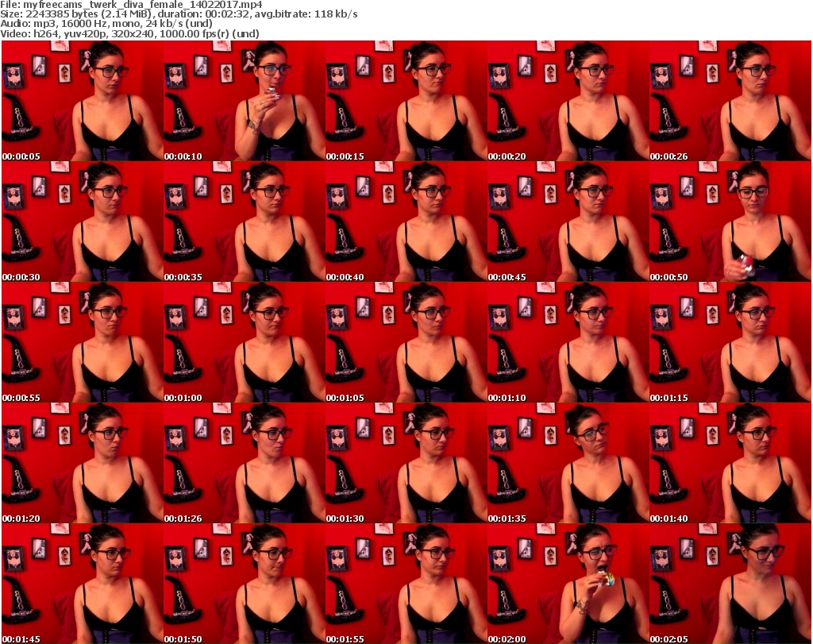Click the 00:01:50 thumbnail
This screenshot has height=644, width=813.
point(245,584)
